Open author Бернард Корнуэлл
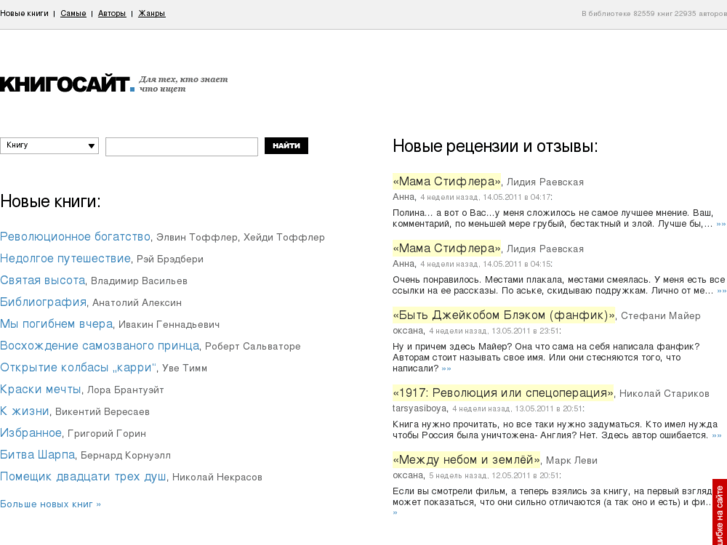727x545 pixels. 125,455
